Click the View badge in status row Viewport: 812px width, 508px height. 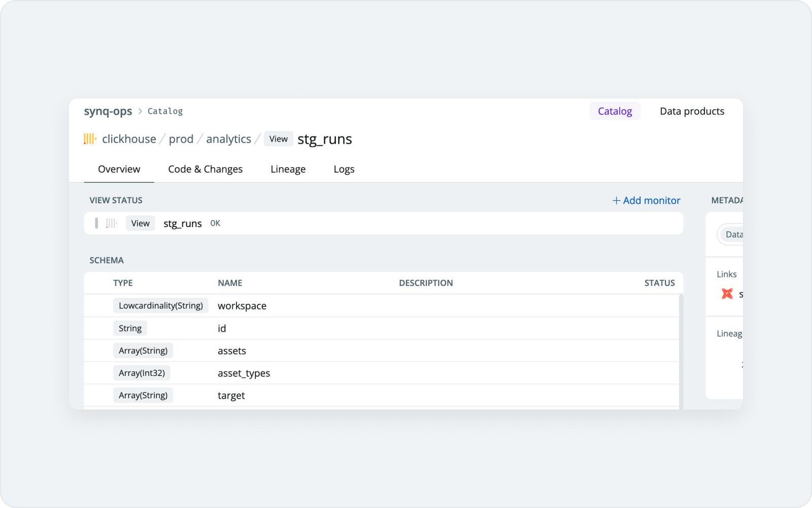point(141,224)
